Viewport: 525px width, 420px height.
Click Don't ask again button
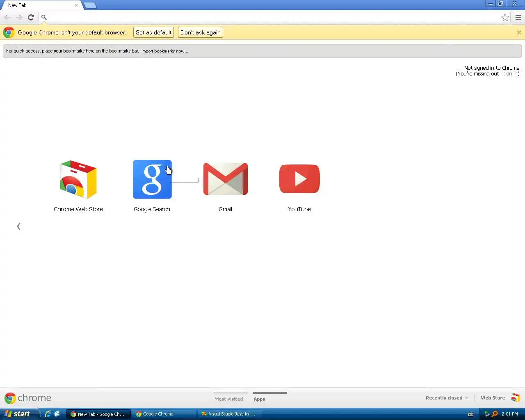pyautogui.click(x=201, y=32)
